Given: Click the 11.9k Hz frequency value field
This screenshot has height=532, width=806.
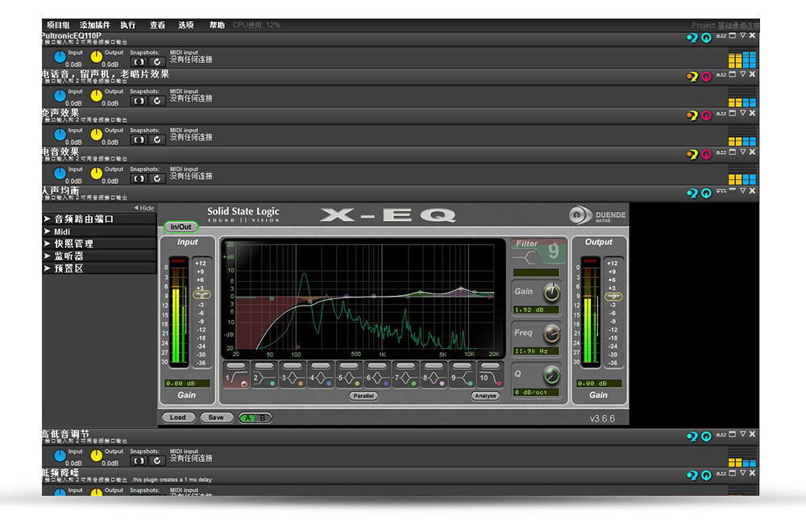Looking at the screenshot, I should coord(536,351).
